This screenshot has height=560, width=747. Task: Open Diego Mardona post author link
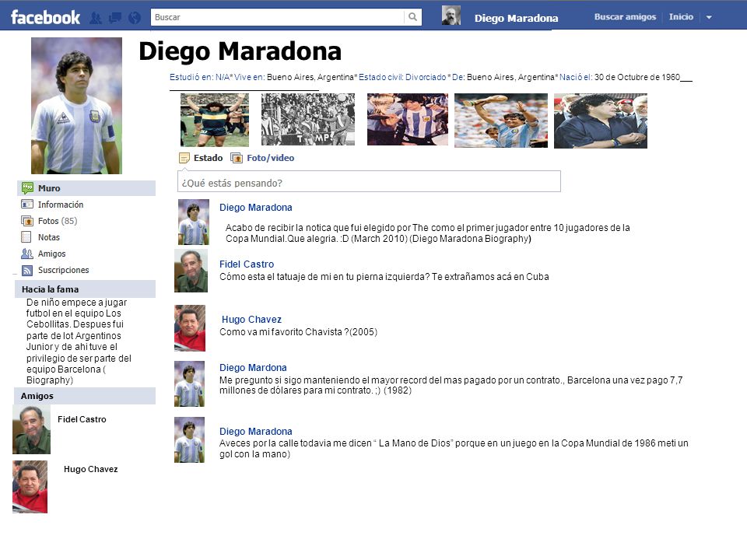click(x=253, y=368)
